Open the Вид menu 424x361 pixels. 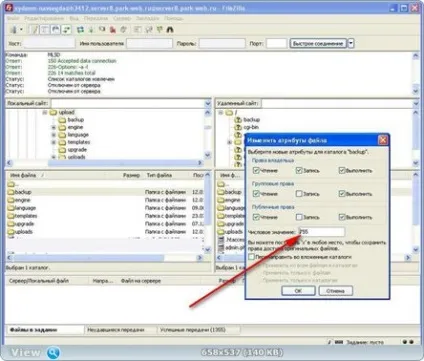click(x=74, y=18)
